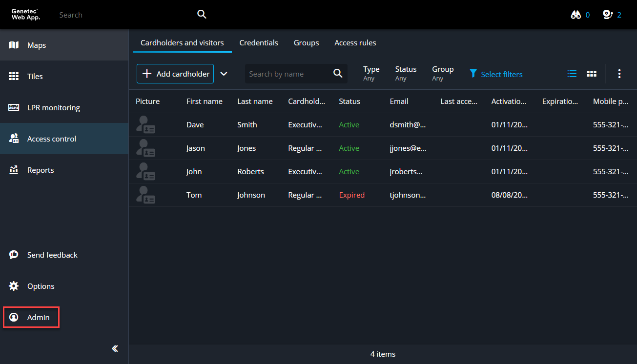This screenshot has width=637, height=364.
Task: Open the Status filter dropdown
Action: (406, 74)
